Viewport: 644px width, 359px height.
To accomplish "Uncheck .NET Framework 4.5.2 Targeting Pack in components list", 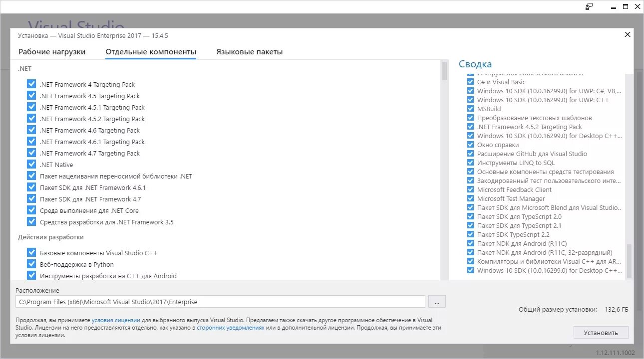I will tap(32, 119).
